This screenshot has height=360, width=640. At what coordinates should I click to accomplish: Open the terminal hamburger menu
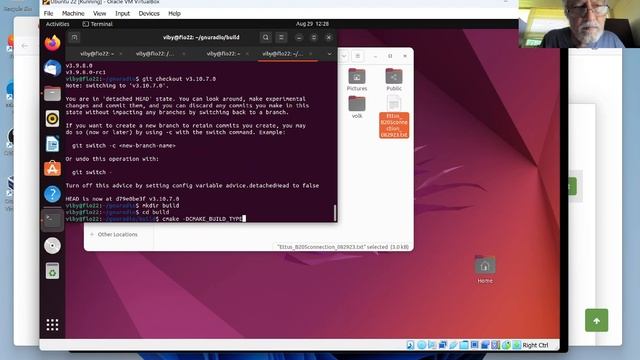coord(281,38)
